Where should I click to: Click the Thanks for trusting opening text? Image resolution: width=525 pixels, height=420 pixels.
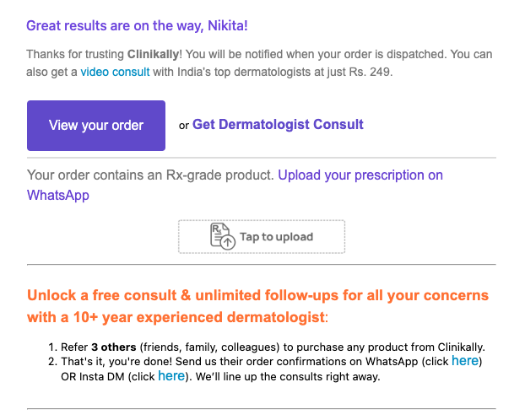(75, 54)
